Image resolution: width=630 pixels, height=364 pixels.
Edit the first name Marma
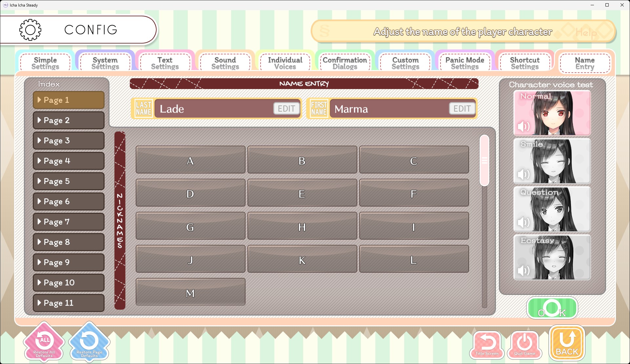point(462,109)
